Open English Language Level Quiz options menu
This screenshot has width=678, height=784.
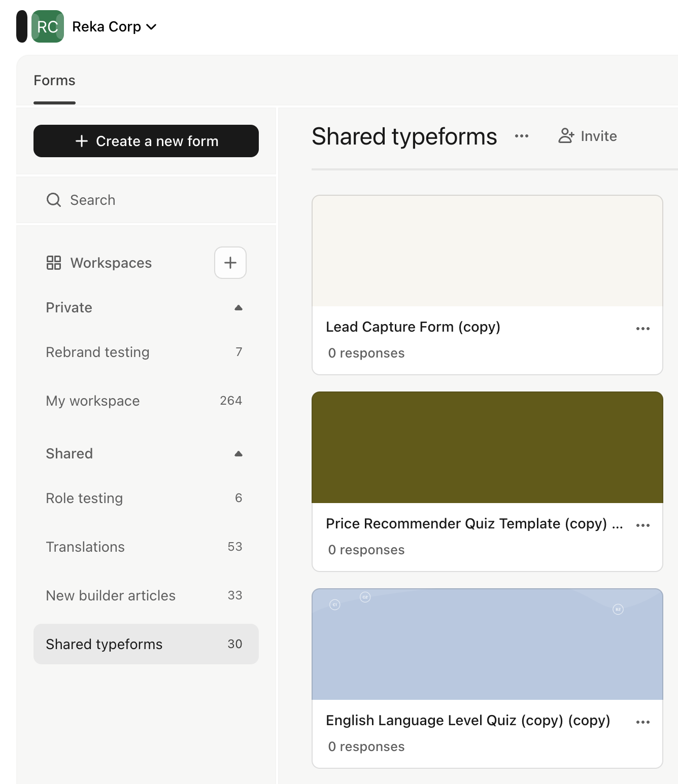(x=643, y=722)
